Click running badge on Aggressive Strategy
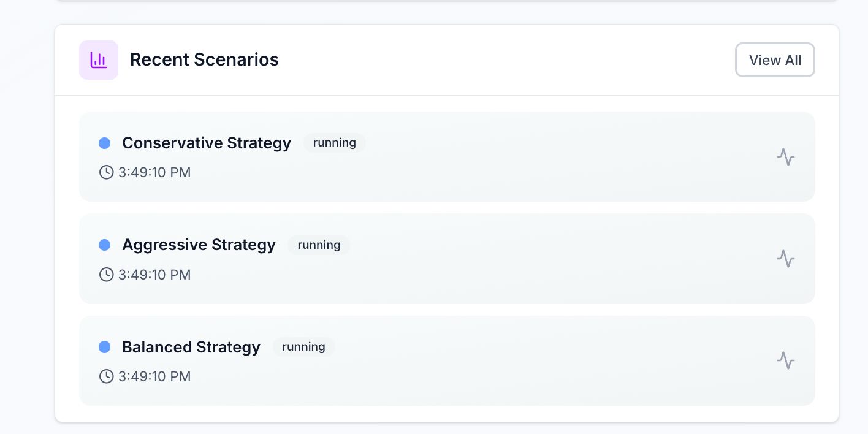Screen dimensions: 868x434 click(319, 245)
